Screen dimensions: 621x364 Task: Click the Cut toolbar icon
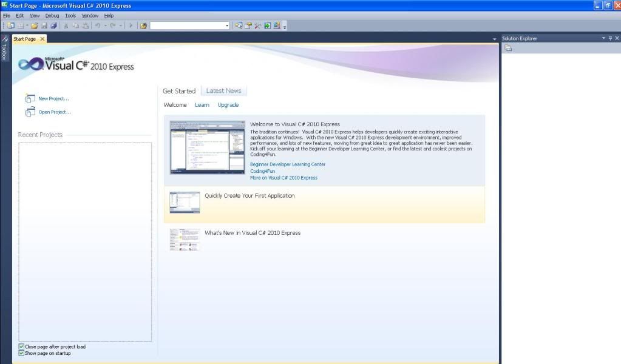(x=66, y=25)
